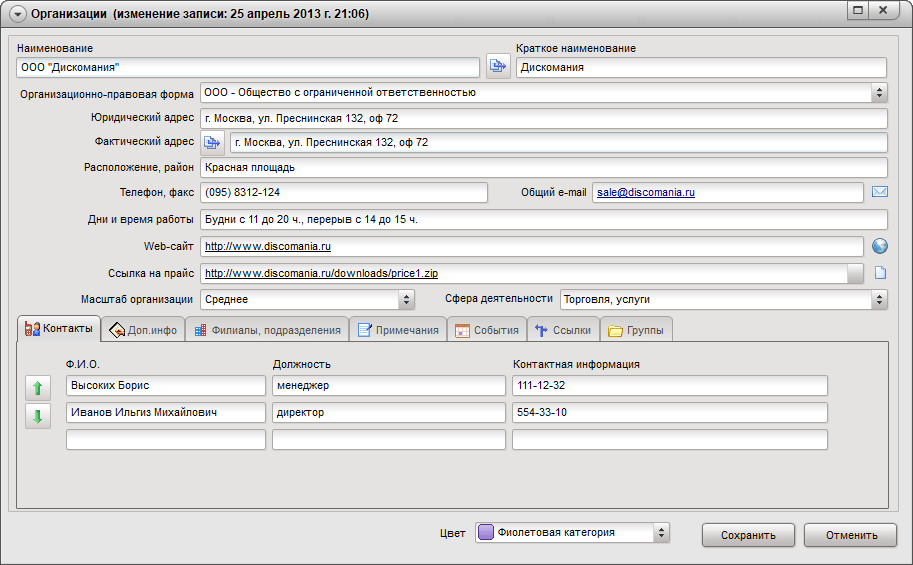This screenshot has height=565, width=913.
Task: Click the Телефон, факс input field
Action: (343, 192)
